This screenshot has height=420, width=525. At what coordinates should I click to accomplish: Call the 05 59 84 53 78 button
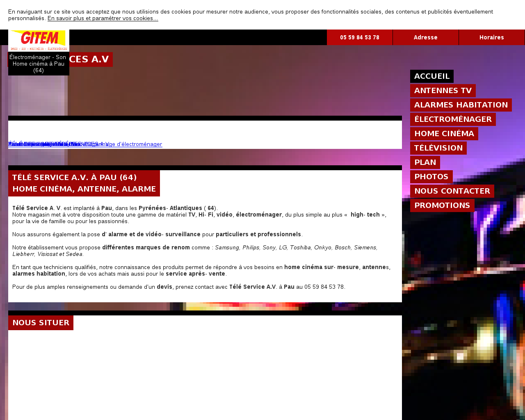[x=360, y=37]
